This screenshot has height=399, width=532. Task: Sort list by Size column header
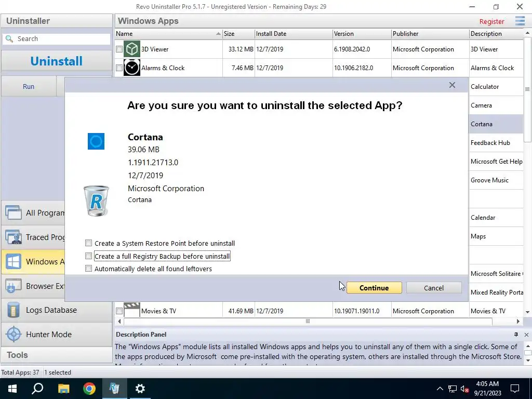click(x=238, y=34)
